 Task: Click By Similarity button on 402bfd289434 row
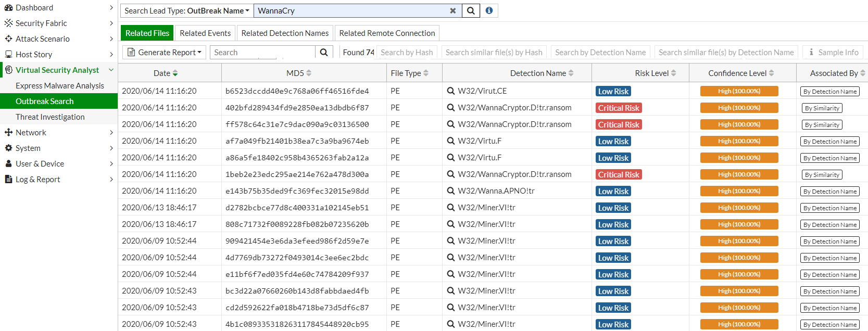coord(822,108)
